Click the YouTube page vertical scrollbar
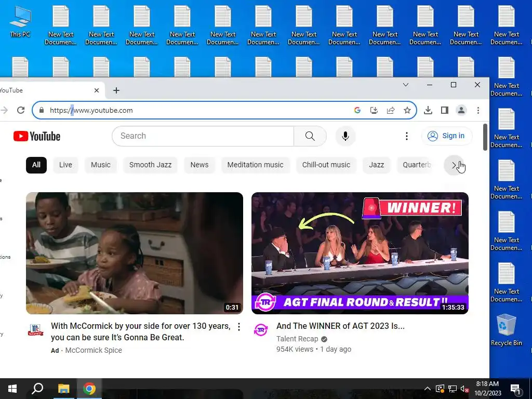Viewport: 532px width, 399px height. pyautogui.click(x=485, y=137)
